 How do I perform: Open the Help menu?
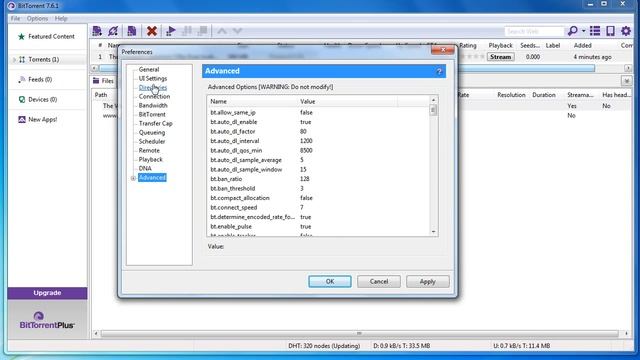pos(61,18)
